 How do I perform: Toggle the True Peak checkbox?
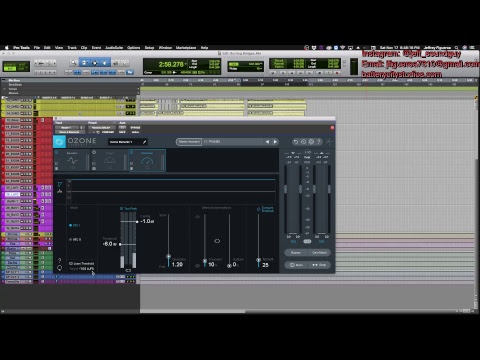121,209
